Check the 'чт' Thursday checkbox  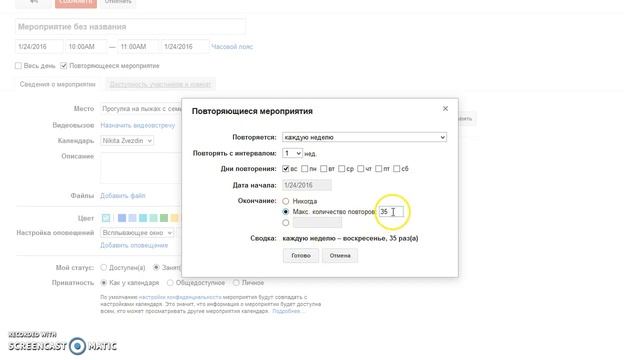(x=360, y=169)
